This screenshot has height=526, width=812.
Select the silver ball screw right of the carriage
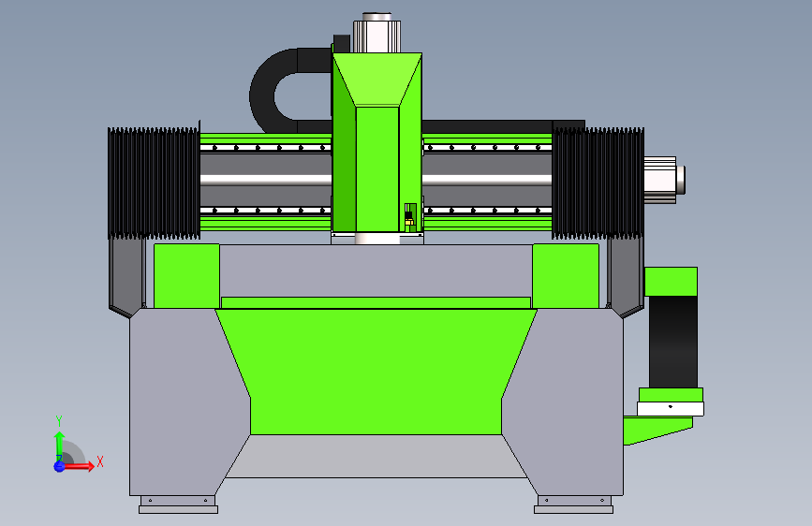tap(487, 180)
